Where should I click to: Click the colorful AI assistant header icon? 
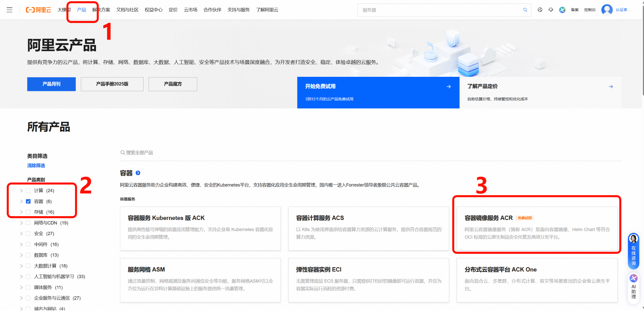(562, 10)
